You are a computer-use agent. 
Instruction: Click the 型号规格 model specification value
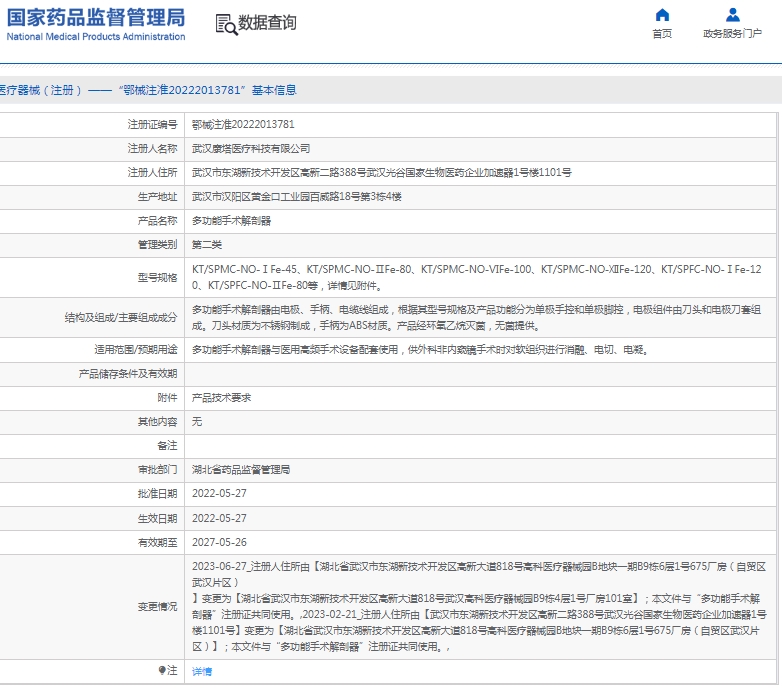pyautogui.click(x=477, y=278)
